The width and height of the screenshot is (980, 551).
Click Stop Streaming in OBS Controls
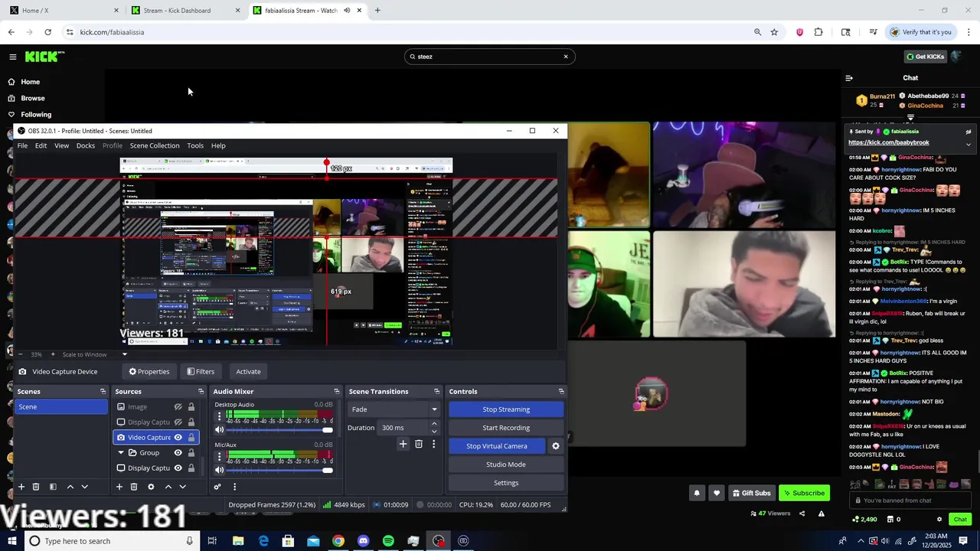click(506, 409)
